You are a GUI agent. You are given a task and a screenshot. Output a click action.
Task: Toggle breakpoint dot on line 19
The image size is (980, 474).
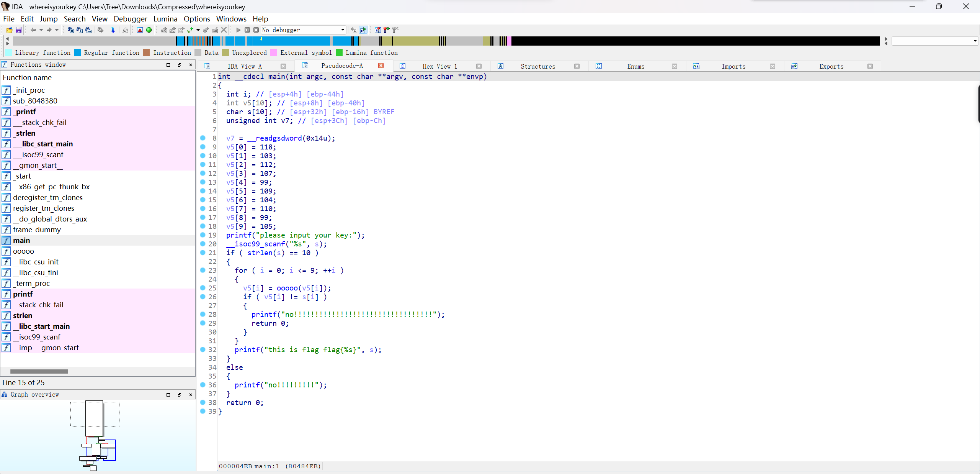click(x=203, y=235)
